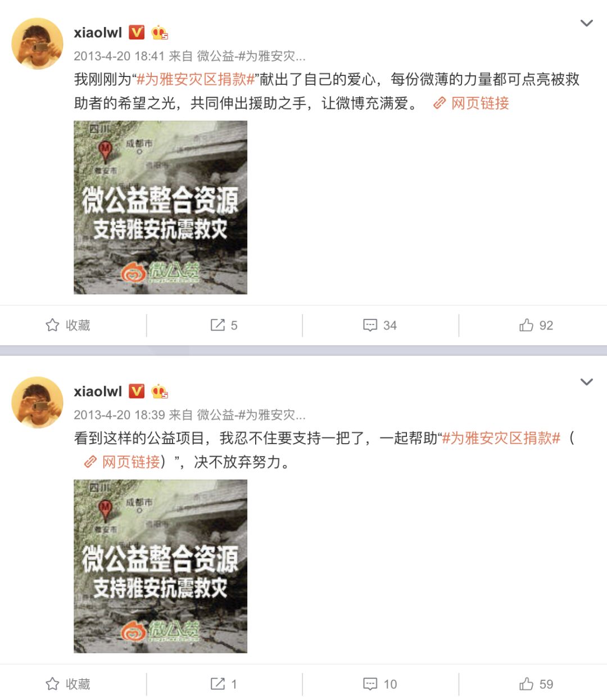Like the second post with 59 likes

pyautogui.click(x=536, y=684)
